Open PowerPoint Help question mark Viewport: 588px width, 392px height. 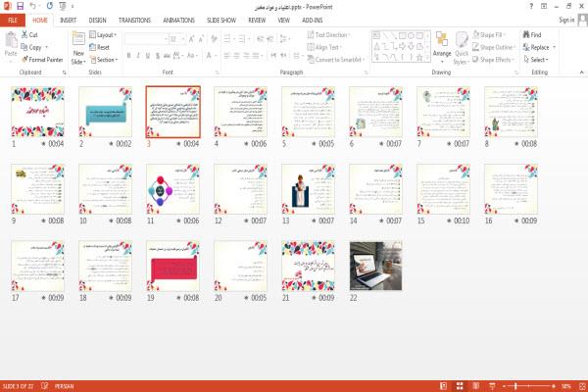[x=531, y=6]
